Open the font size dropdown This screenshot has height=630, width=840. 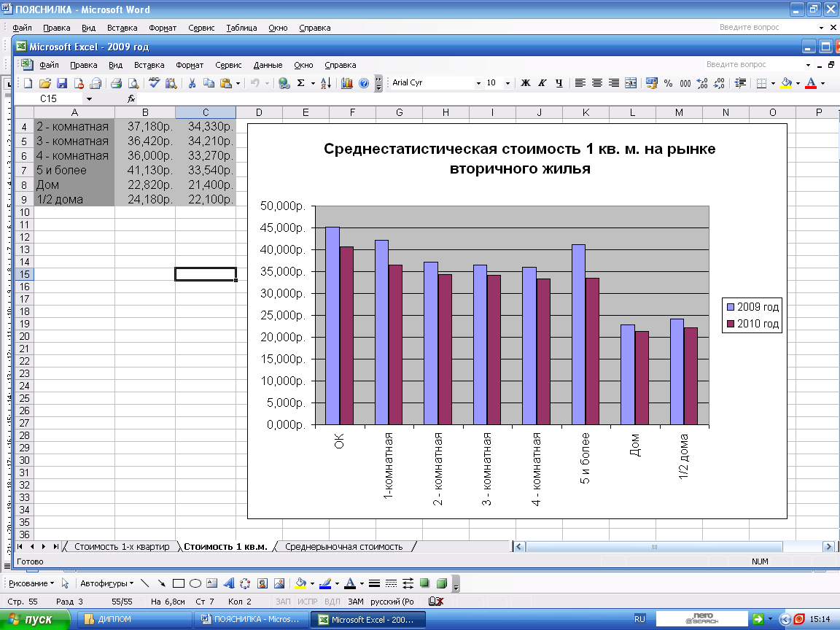coord(509,83)
